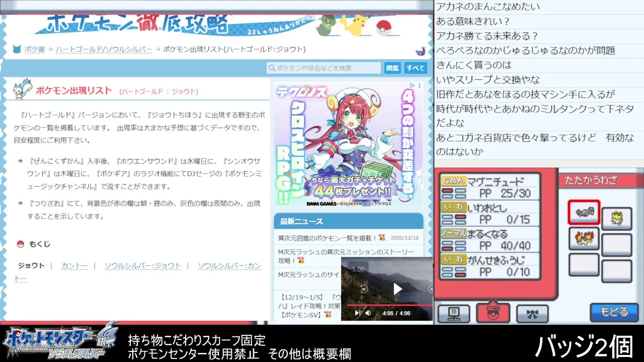Click the video progress bar

pos(389,305)
